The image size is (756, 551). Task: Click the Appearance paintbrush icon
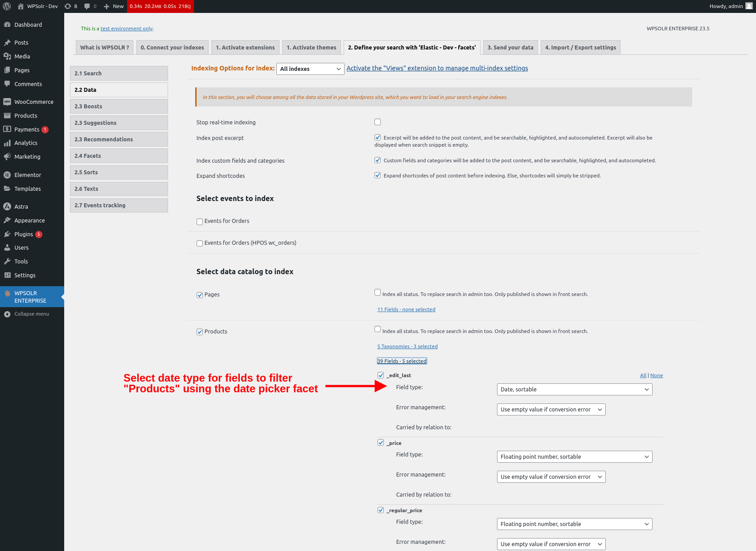click(x=7, y=220)
